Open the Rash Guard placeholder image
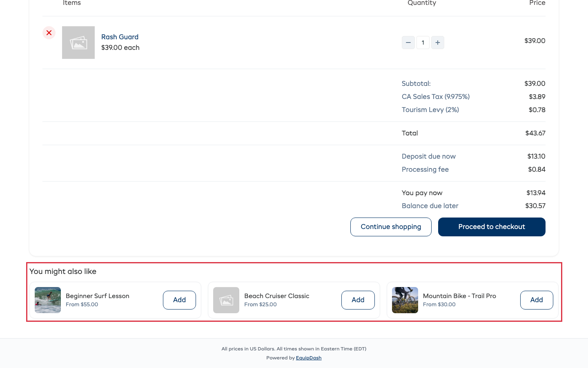This screenshot has height=368, width=588. pos(78,43)
